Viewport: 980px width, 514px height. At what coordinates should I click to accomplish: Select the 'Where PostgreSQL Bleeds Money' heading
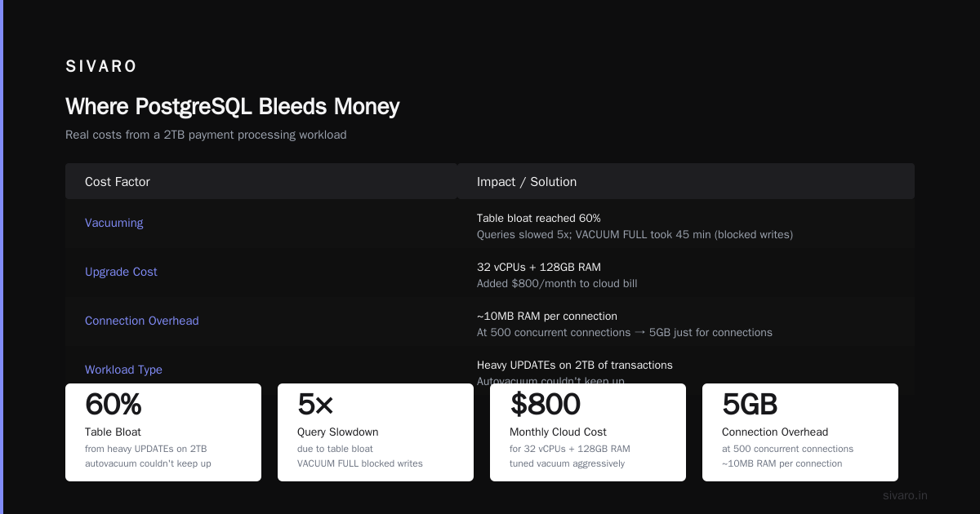(233, 107)
